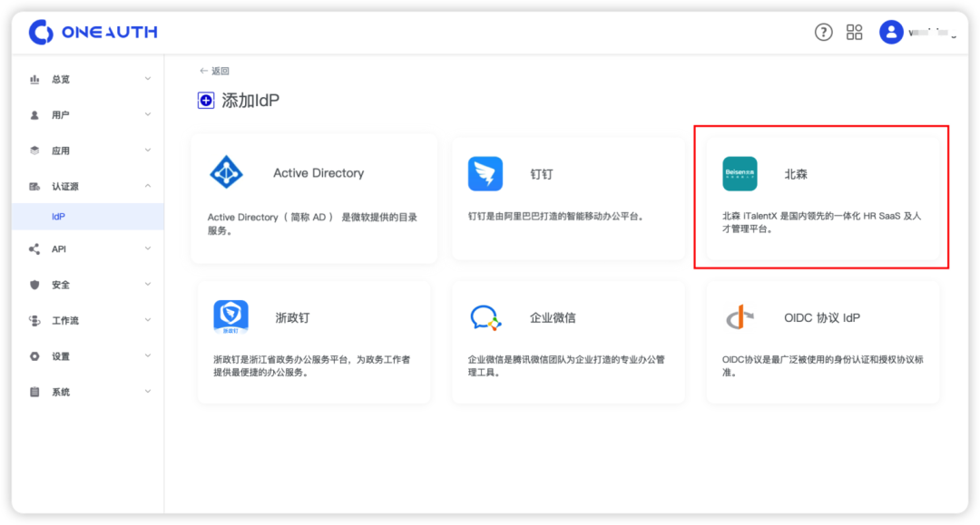This screenshot has width=980, height=525.
Task: Click the 添加IdP page heading
Action: 250,101
